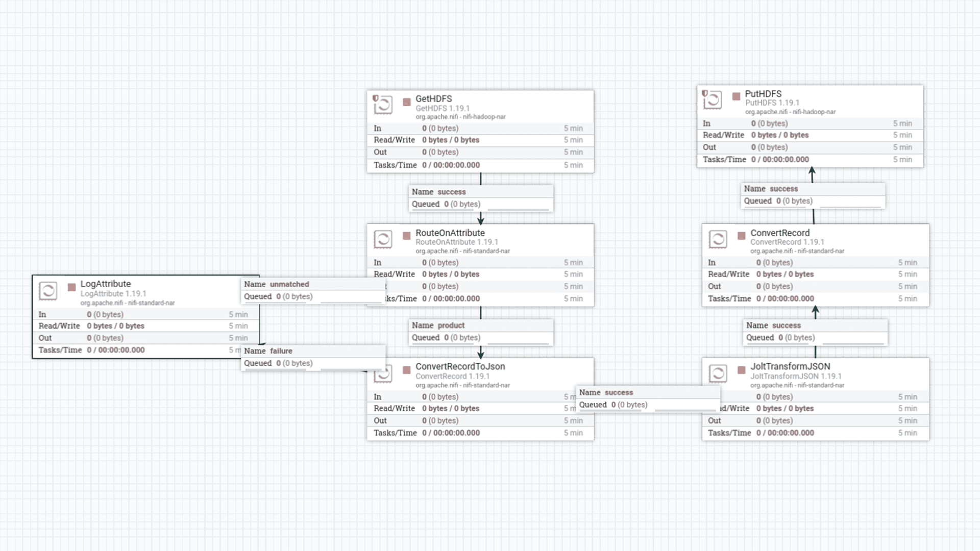
Task: Click the JoltTransformJSON stopped status square
Action: [742, 370]
